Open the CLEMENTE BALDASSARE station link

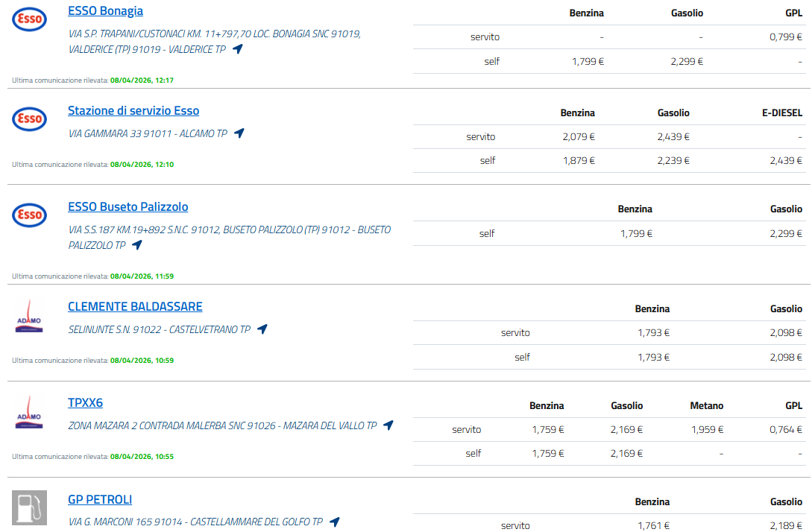[x=135, y=307]
